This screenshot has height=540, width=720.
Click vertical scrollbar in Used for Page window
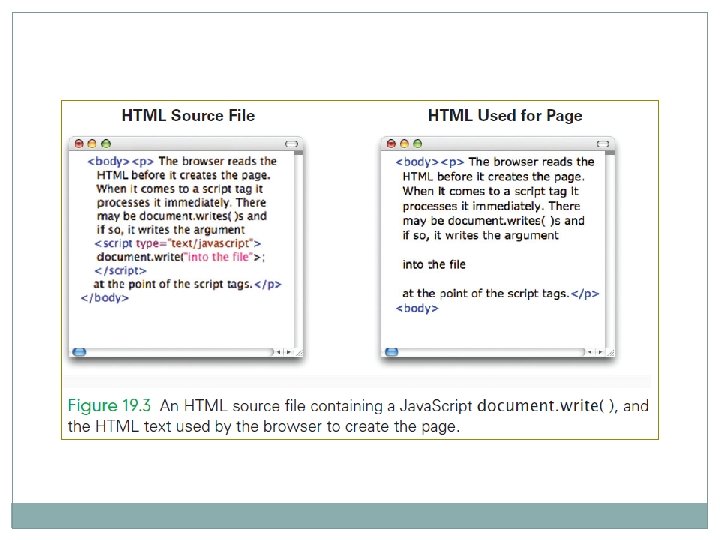(x=610, y=249)
